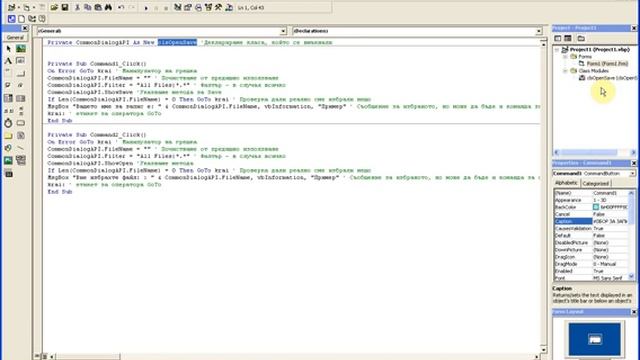Select the TextBox control in the toolbox
Viewport: 640px width, 360px height.
tap(20, 61)
